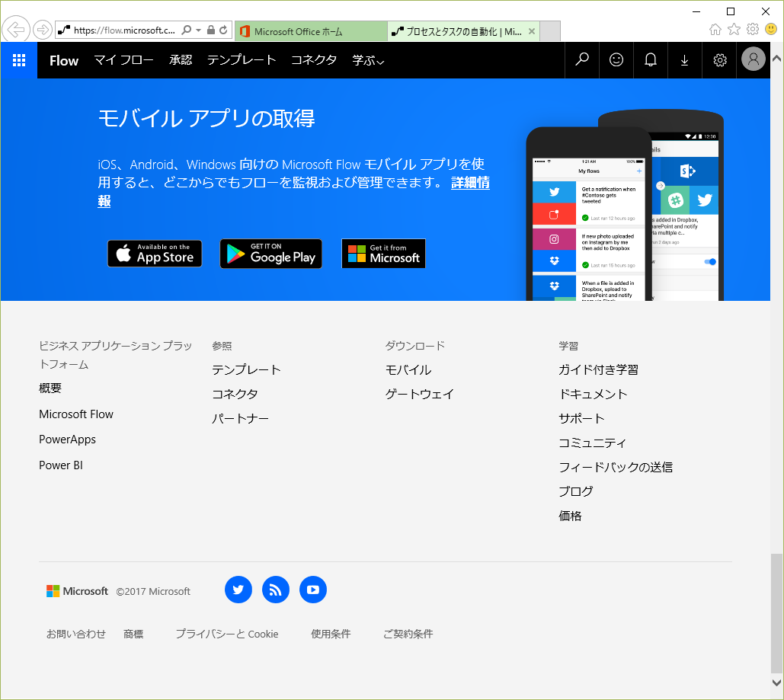This screenshot has height=700, width=784.
Task: Open the browser favorites star icon
Action: (x=734, y=30)
